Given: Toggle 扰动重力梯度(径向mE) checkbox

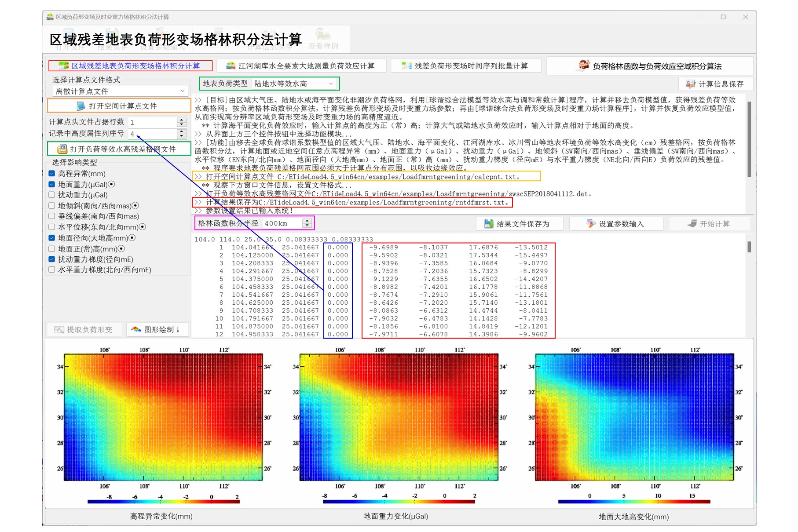Looking at the screenshot, I should coord(52,259).
